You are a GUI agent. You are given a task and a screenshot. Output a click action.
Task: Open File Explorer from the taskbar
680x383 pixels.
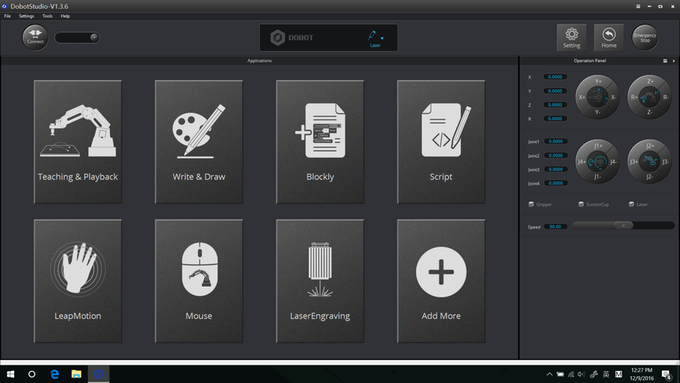76,374
